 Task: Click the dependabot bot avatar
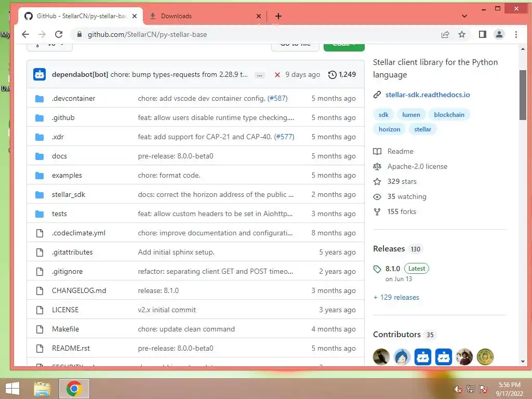pos(39,74)
